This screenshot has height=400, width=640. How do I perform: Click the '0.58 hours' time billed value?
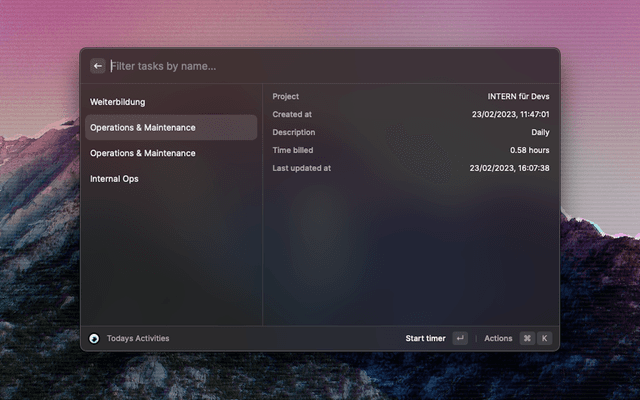click(x=529, y=151)
